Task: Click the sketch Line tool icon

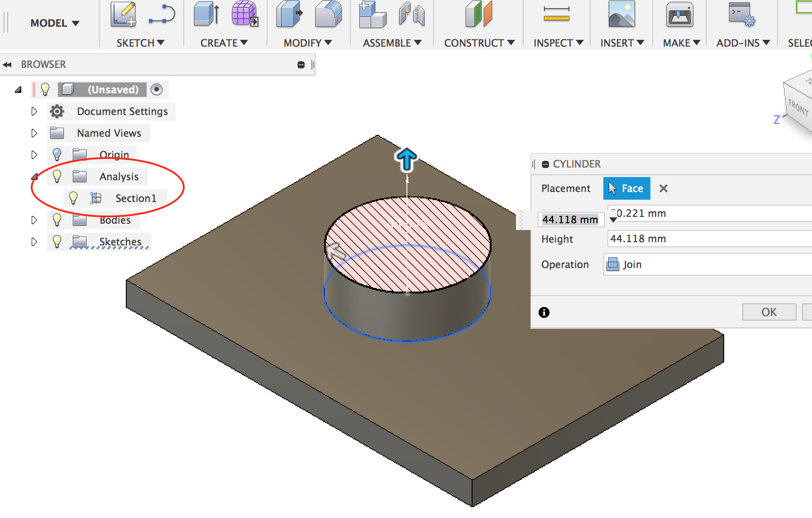Action: coord(162,14)
